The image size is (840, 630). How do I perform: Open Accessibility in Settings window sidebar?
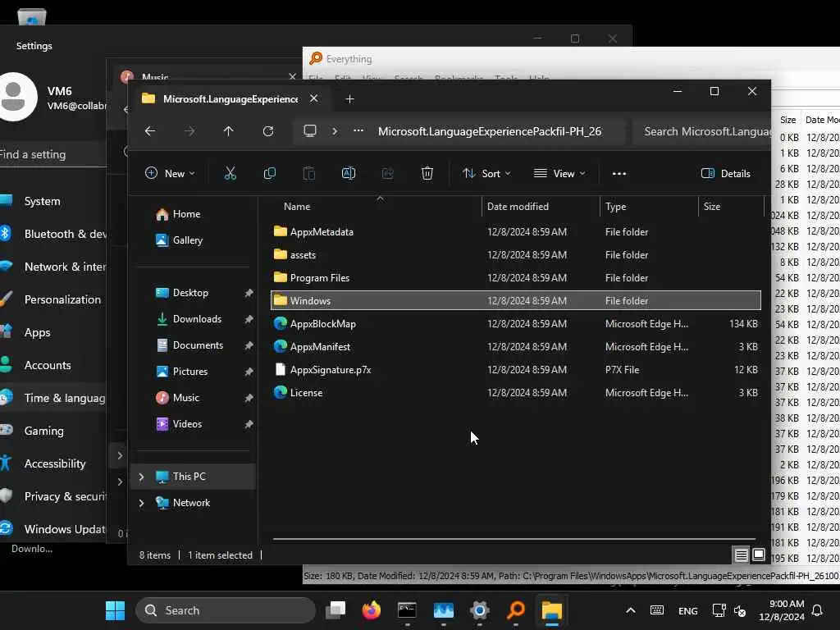click(53, 463)
